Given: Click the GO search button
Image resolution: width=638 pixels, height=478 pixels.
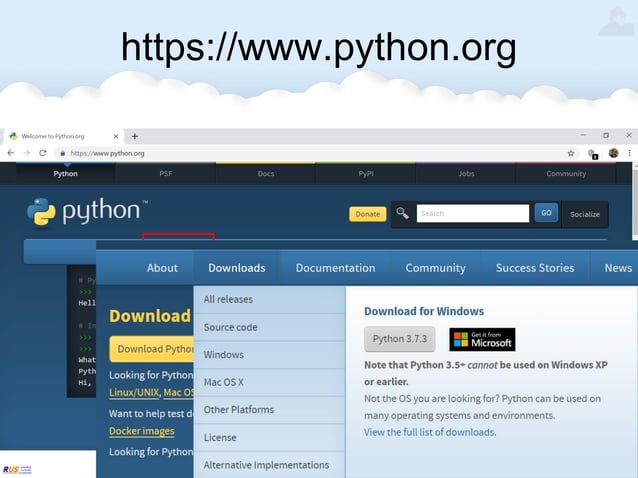Looking at the screenshot, I should tap(546, 213).
